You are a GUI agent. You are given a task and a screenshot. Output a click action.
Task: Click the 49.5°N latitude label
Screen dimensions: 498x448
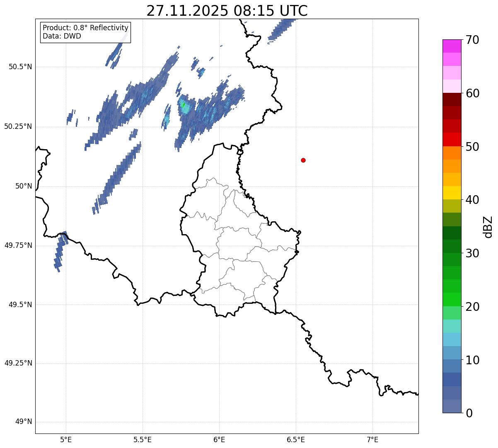point(21,305)
